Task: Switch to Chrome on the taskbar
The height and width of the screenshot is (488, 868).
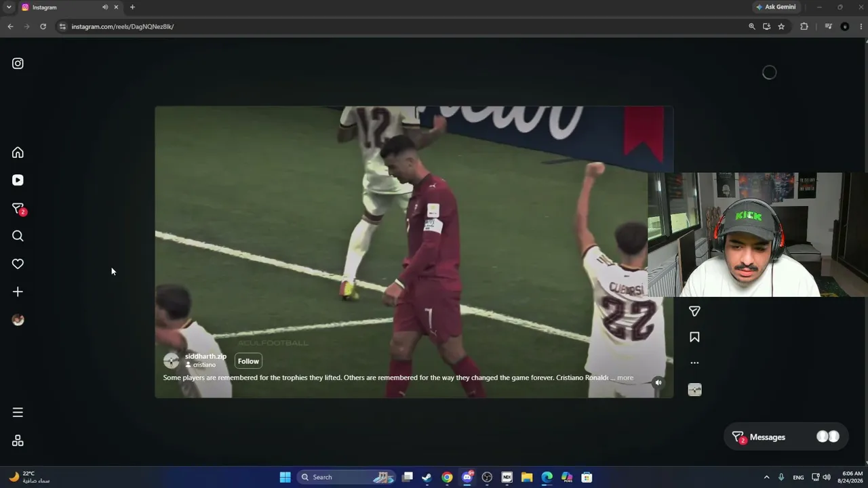Action: click(447, 477)
